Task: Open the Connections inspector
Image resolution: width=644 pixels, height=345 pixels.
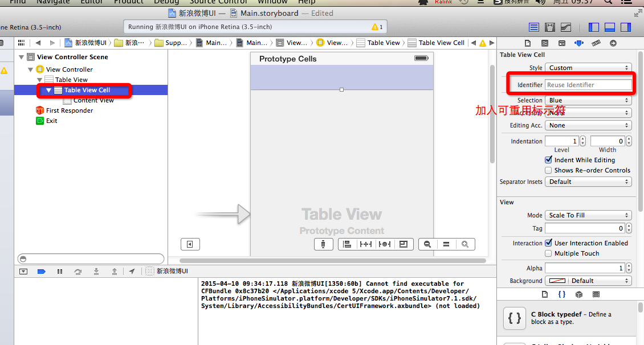Action: pos(613,43)
